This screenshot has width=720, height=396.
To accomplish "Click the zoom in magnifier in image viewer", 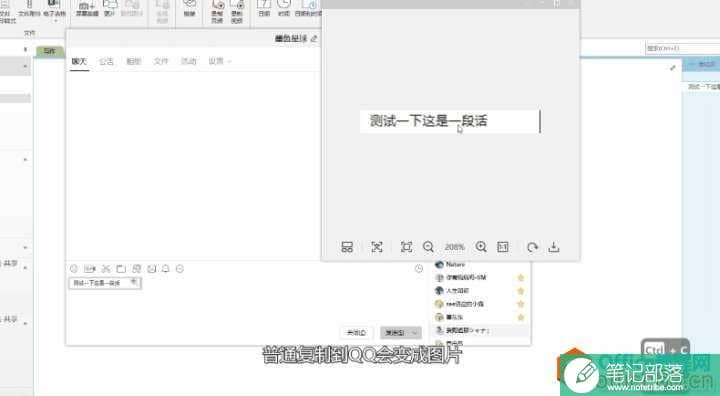I will point(481,247).
